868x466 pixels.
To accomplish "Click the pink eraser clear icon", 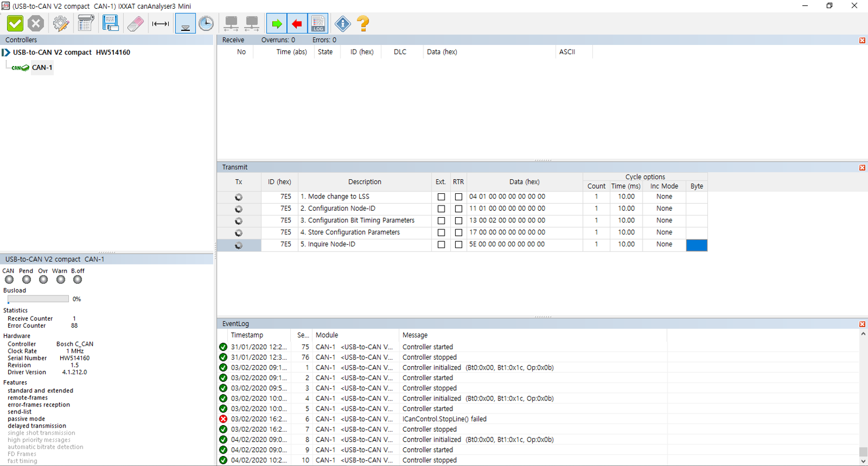I will (x=135, y=23).
